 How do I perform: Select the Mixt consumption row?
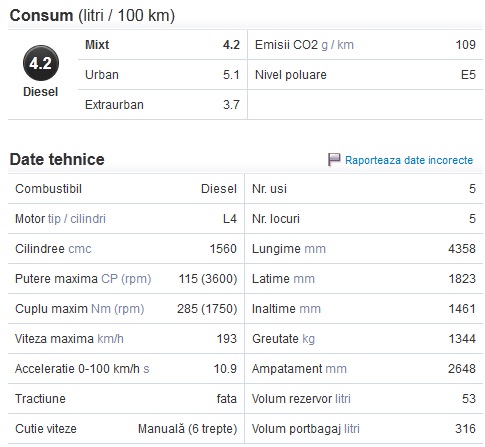pos(163,45)
